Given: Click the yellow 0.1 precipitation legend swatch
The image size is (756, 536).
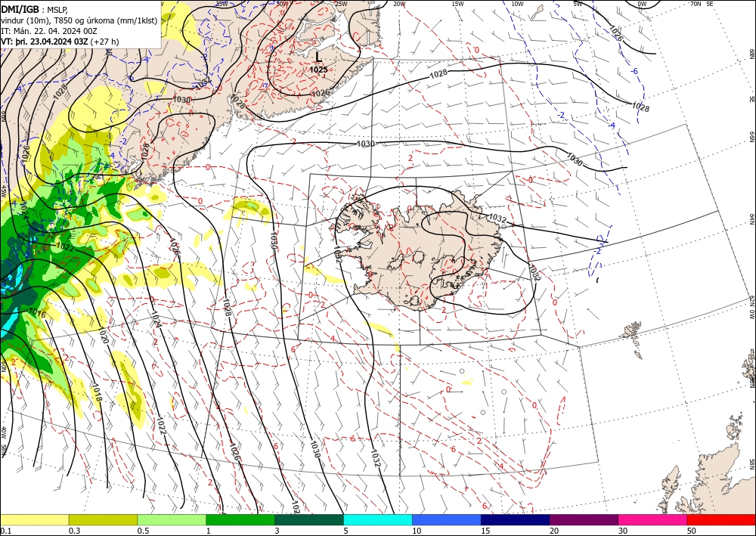Looking at the screenshot, I should [x=34, y=519].
